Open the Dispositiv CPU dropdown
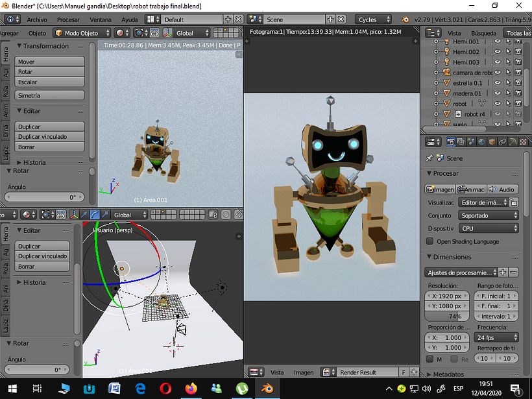 point(489,228)
